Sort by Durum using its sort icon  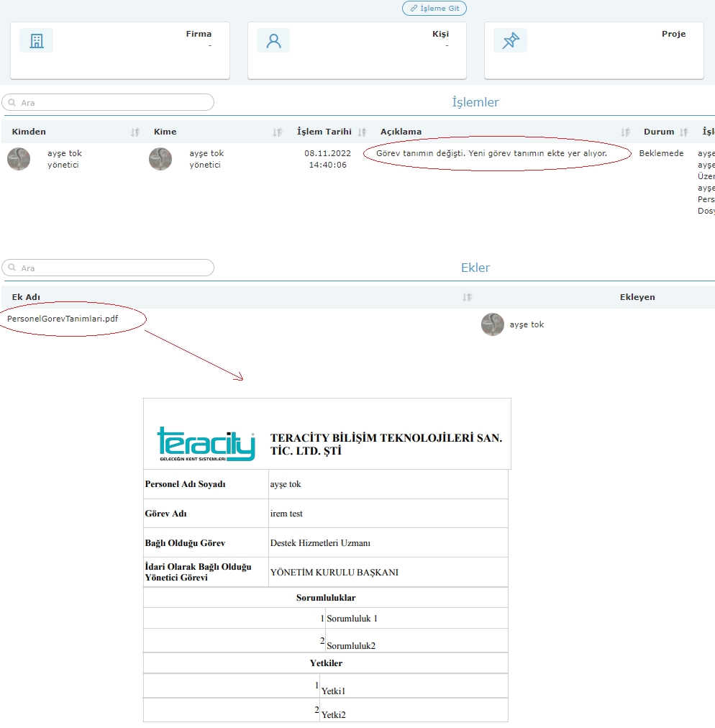pos(683,132)
